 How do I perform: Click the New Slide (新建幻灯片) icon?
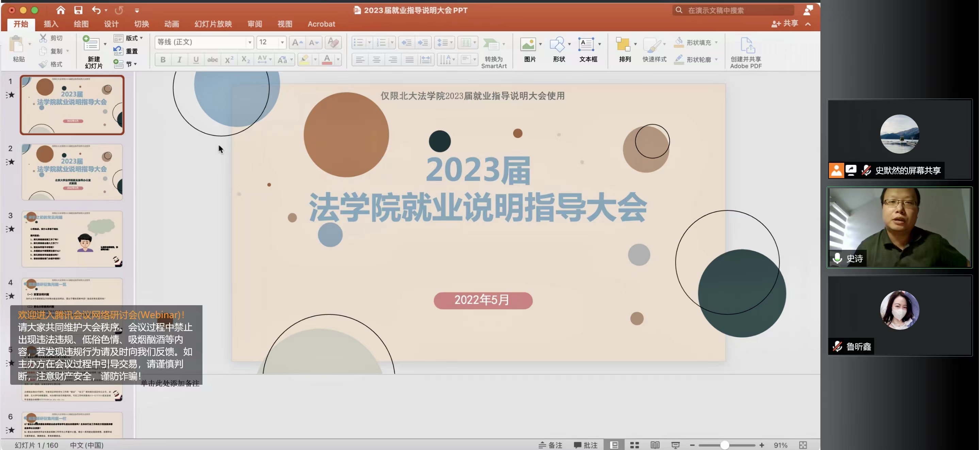(x=91, y=45)
